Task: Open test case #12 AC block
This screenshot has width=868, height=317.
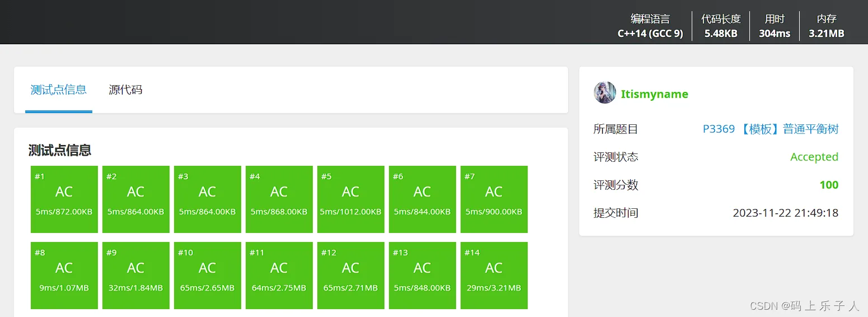Action: coord(351,276)
